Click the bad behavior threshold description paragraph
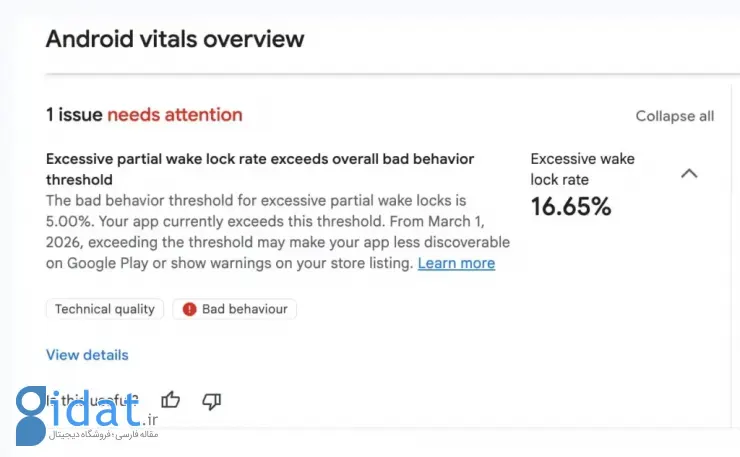 point(270,232)
